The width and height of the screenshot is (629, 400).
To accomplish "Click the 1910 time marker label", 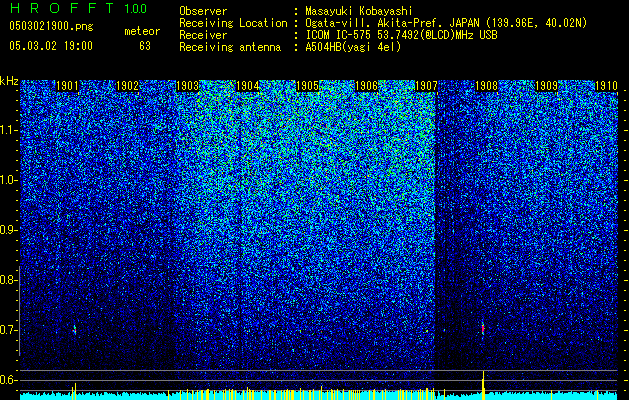I will [x=606, y=86].
